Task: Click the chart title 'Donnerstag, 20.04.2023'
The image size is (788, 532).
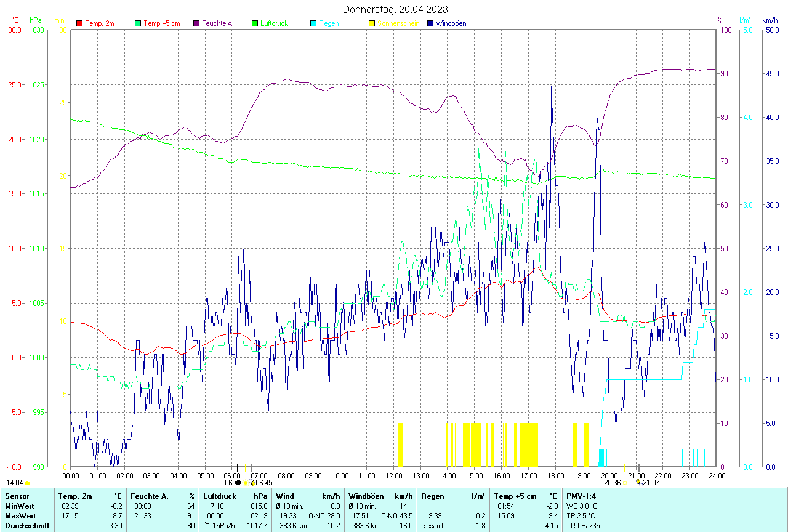Action: coord(395,9)
